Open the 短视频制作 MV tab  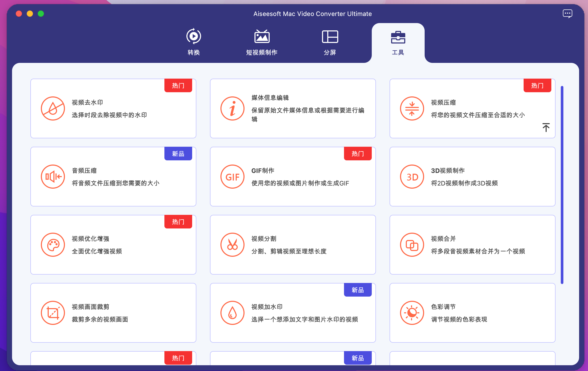pyautogui.click(x=262, y=42)
